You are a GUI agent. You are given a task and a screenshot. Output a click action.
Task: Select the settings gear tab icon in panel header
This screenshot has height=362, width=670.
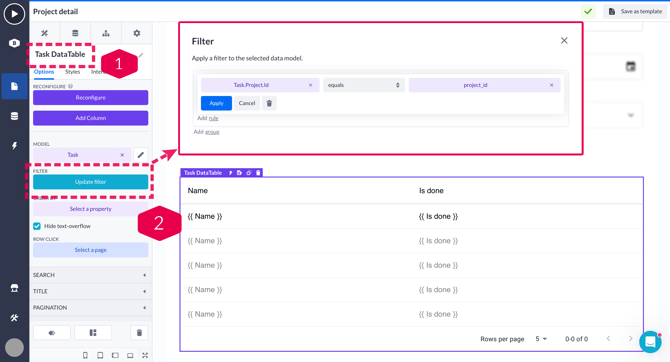137,33
